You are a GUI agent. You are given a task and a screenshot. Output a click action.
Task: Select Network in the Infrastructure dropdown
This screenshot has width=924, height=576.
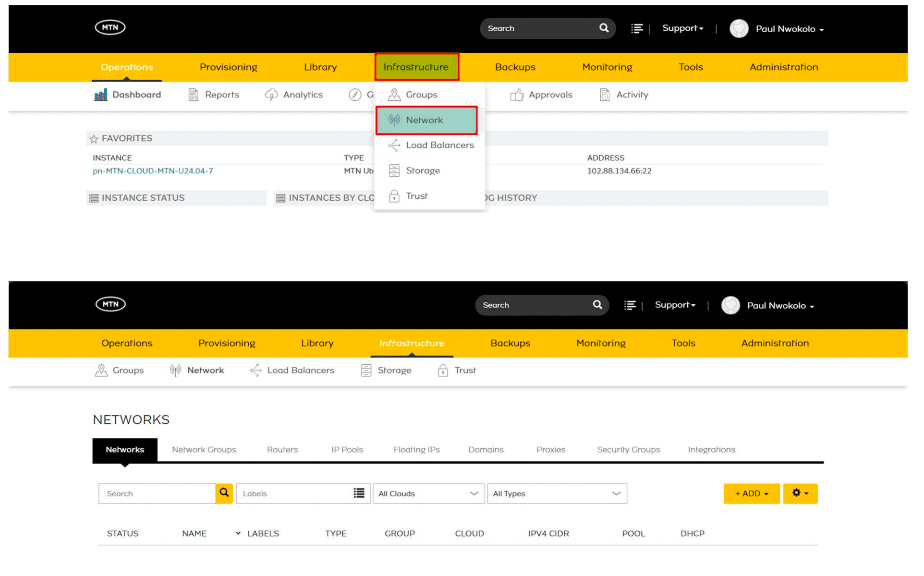point(426,120)
